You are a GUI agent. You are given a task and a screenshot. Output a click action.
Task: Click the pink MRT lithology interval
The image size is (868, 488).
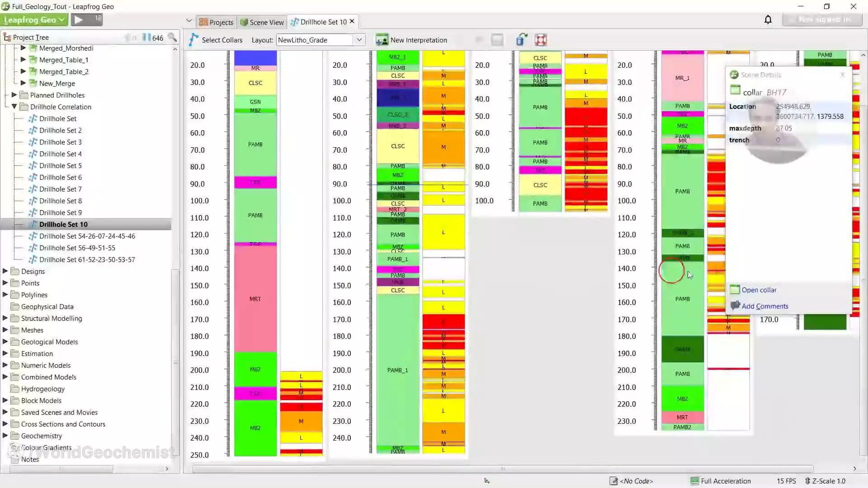[x=255, y=299]
